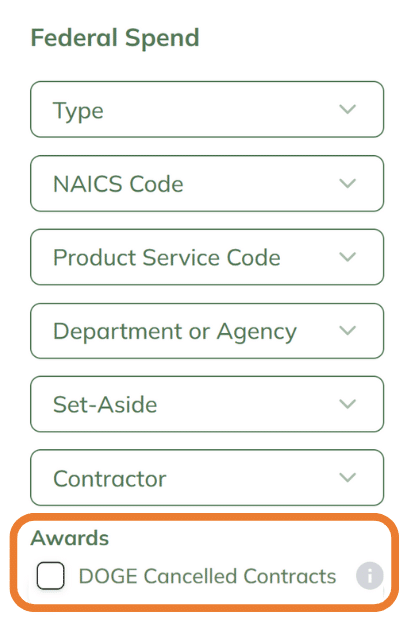Open the Product Service Code dropdown

point(207,257)
